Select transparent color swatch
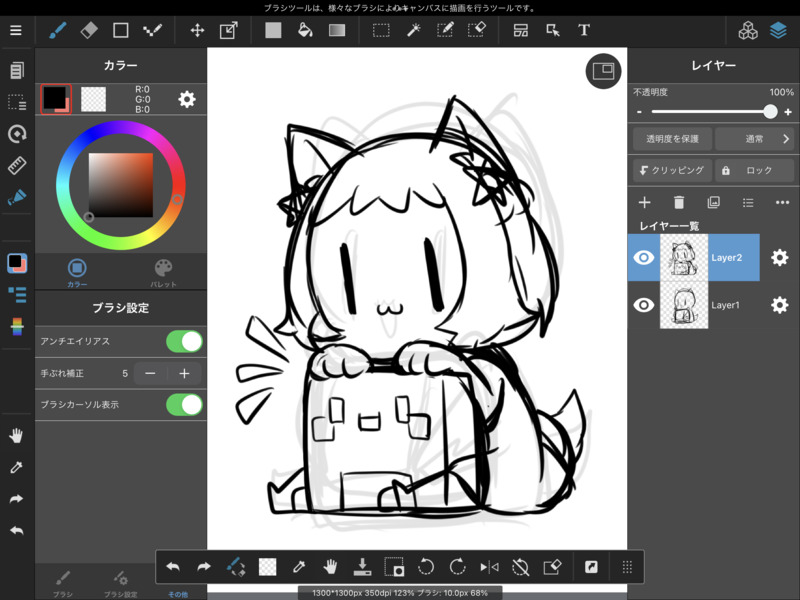 point(93,99)
